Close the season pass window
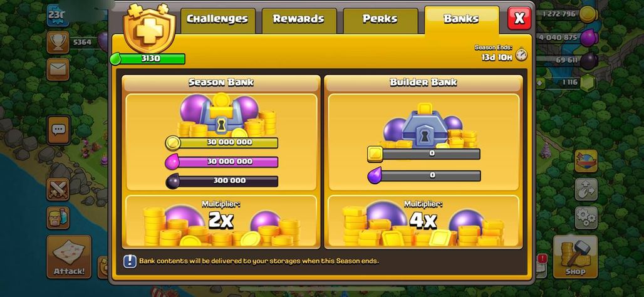Image resolution: width=644 pixels, height=297 pixels. [519, 18]
